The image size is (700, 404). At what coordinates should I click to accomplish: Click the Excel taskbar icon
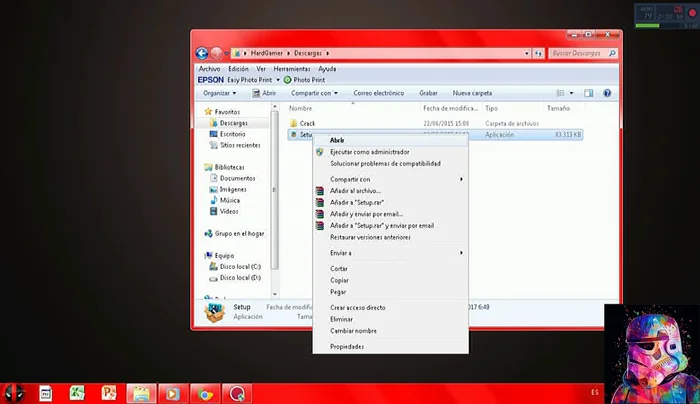[77, 393]
